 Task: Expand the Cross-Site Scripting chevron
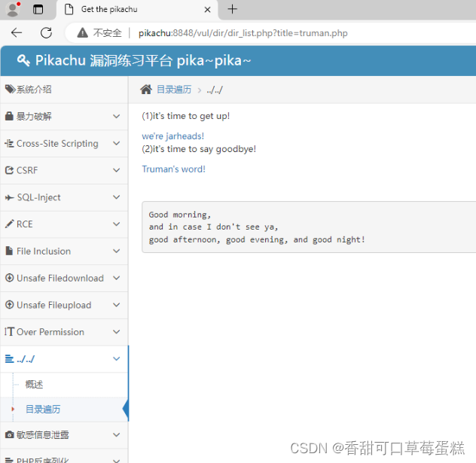tap(116, 143)
